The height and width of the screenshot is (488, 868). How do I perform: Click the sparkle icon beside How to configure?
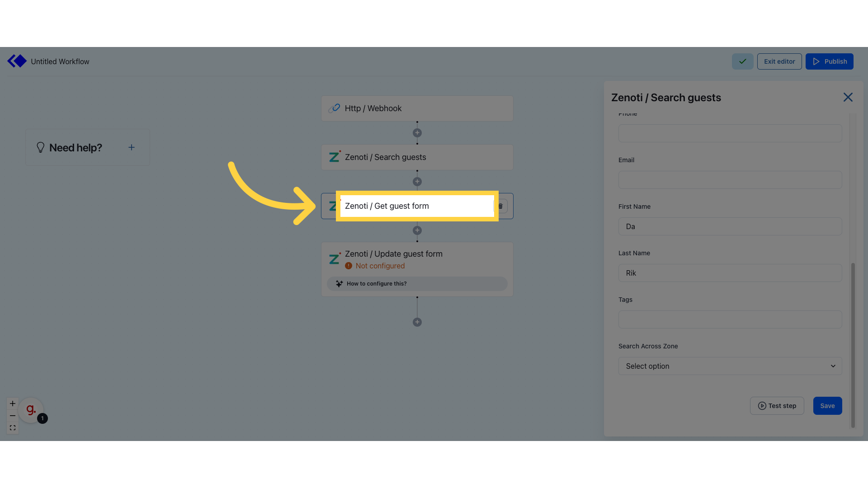click(339, 284)
